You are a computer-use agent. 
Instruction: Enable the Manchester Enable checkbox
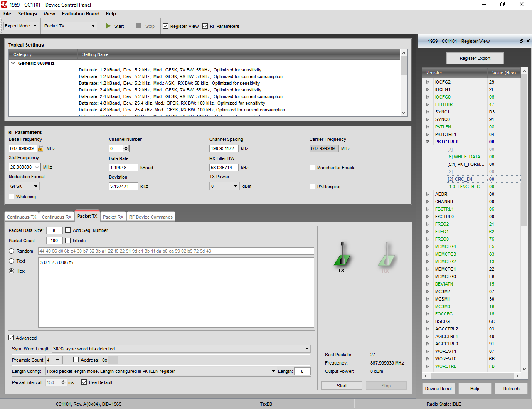click(312, 167)
